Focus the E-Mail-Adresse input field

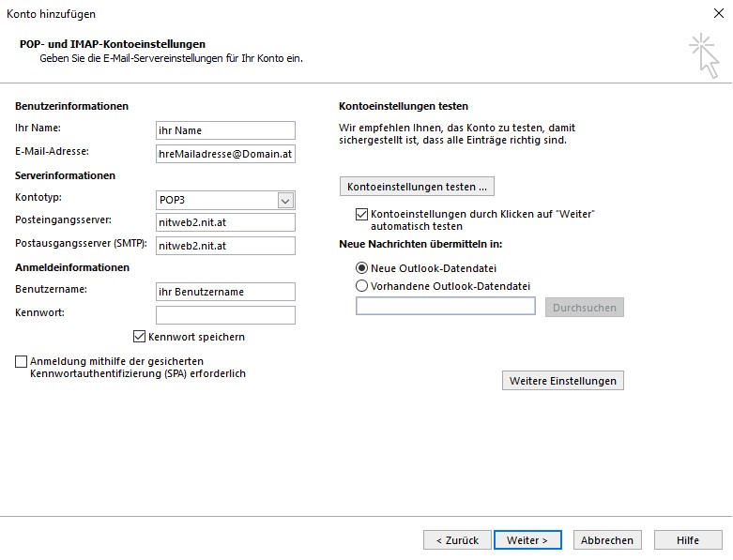pos(225,153)
